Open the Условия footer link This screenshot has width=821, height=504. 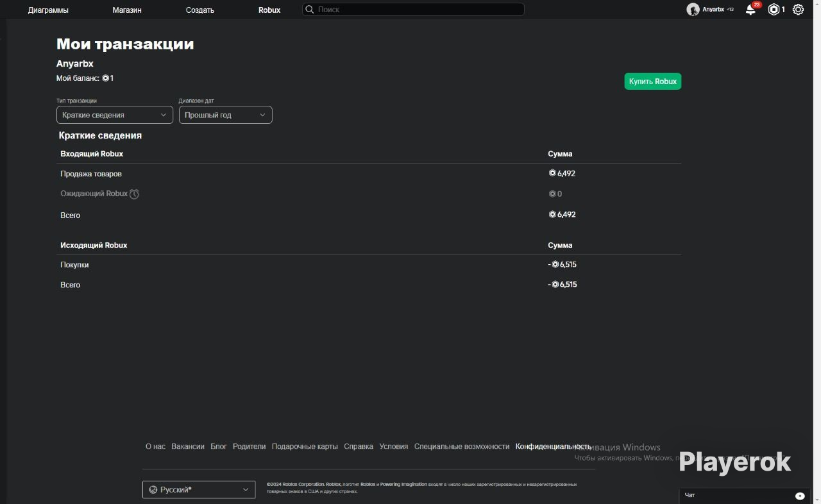click(x=394, y=446)
